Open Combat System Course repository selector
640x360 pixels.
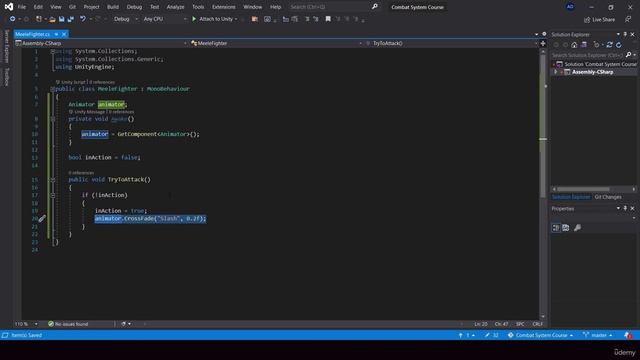[x=540, y=335]
